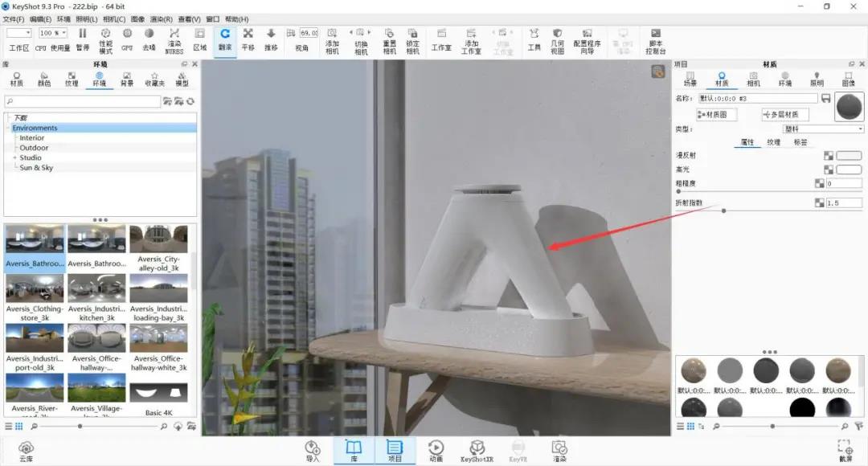This screenshot has height=466, width=868.
Task: Click the 多层材质 multi-material button
Action: tap(785, 115)
